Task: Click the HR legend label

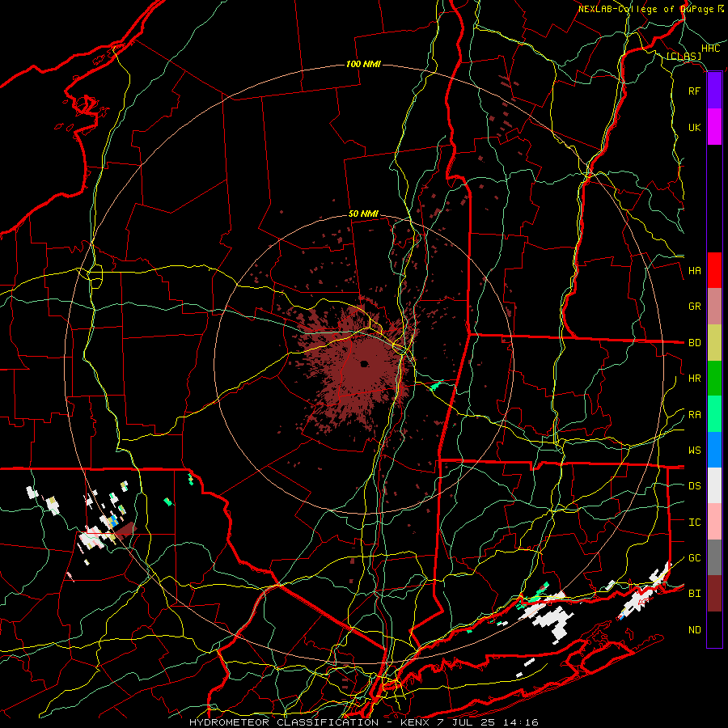Action: tap(694, 379)
